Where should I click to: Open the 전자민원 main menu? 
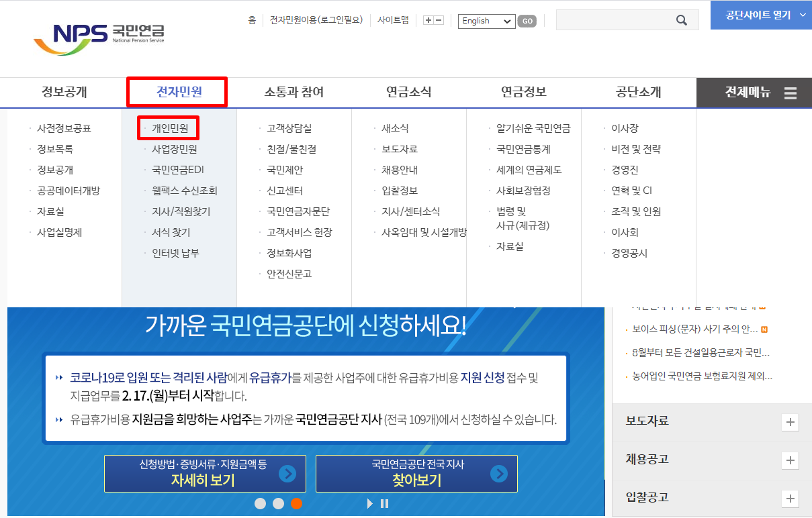[x=179, y=92]
